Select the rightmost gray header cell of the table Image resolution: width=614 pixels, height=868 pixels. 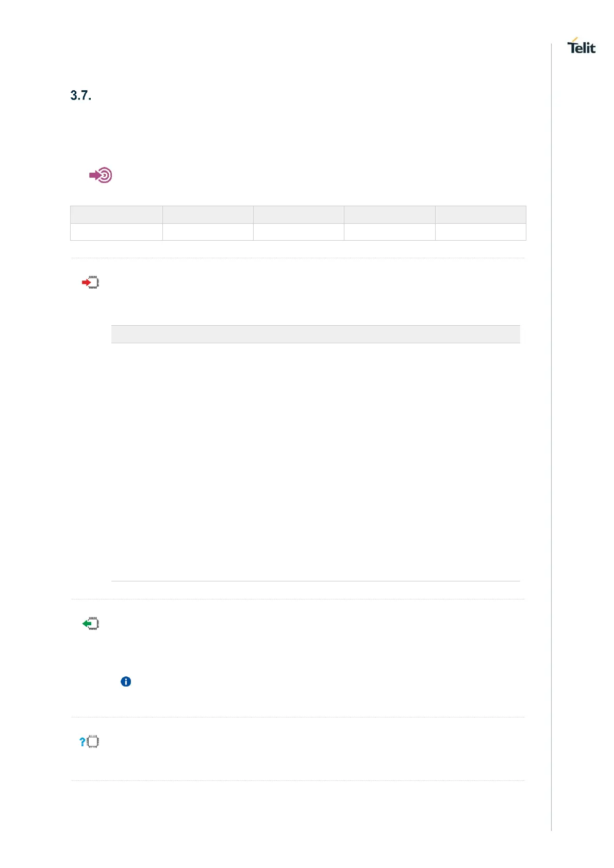pyautogui.click(x=480, y=214)
